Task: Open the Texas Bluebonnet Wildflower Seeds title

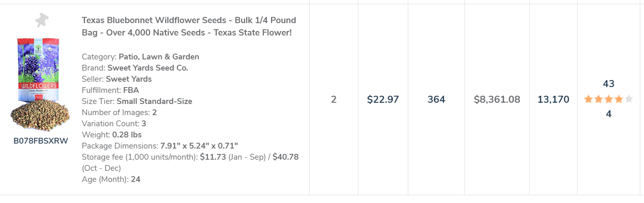Action: 189,26
